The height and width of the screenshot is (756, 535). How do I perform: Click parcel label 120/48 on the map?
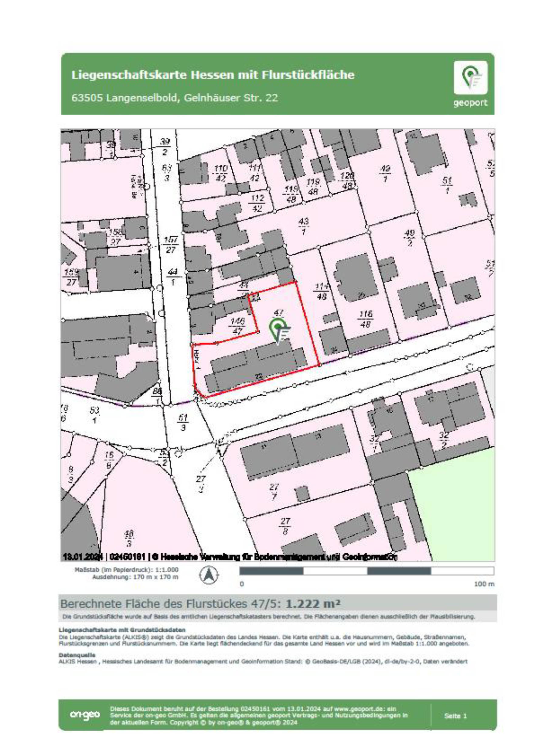click(x=348, y=180)
